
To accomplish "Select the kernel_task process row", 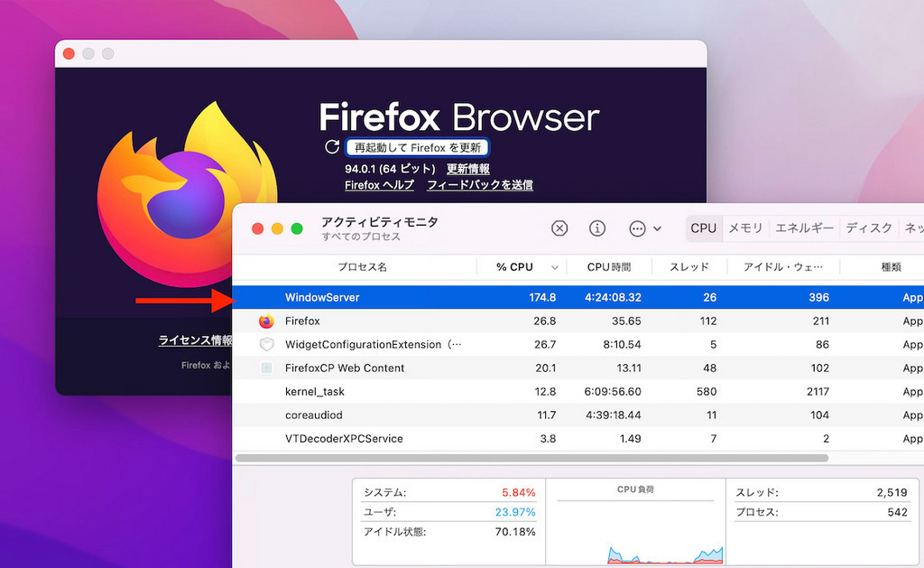I will (578, 392).
